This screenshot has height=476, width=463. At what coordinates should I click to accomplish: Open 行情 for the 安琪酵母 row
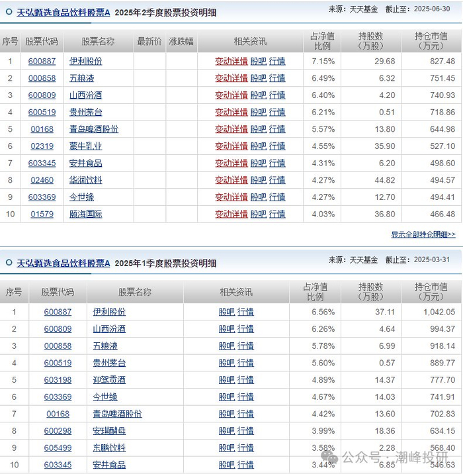pos(245,431)
